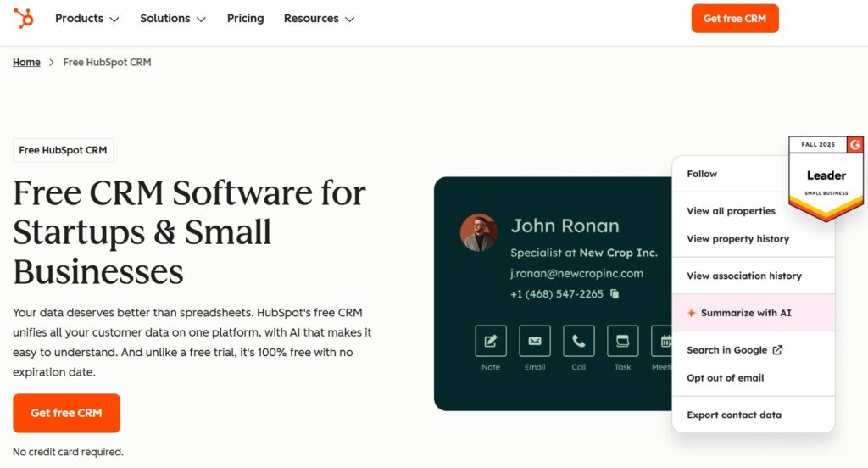Viewport: 868px width, 468px height.
Task: Expand the Products dropdown menu
Action: (x=86, y=19)
